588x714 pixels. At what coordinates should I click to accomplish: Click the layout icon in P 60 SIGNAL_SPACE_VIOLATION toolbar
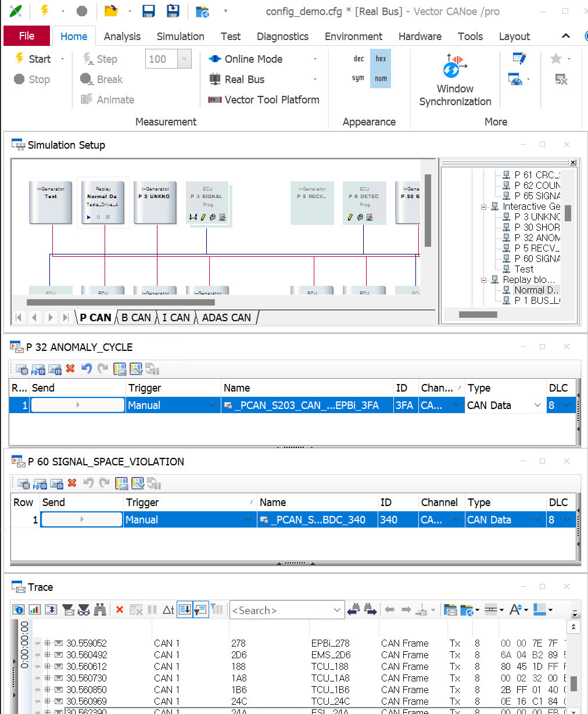click(121, 483)
